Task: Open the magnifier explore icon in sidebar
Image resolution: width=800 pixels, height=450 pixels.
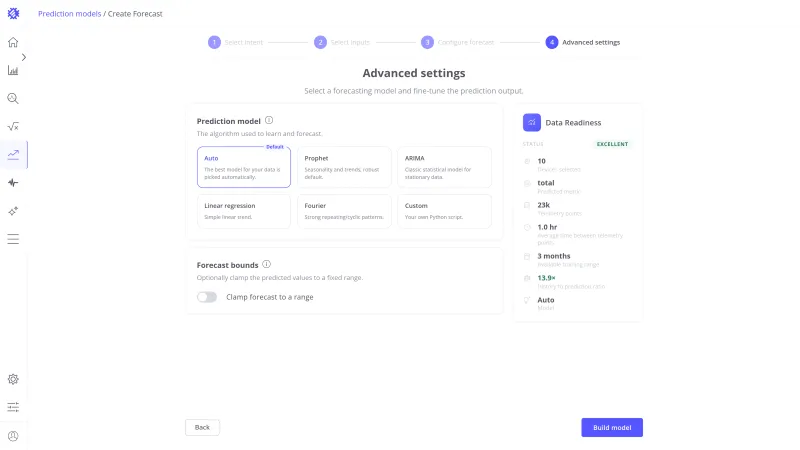Action: (x=13, y=98)
